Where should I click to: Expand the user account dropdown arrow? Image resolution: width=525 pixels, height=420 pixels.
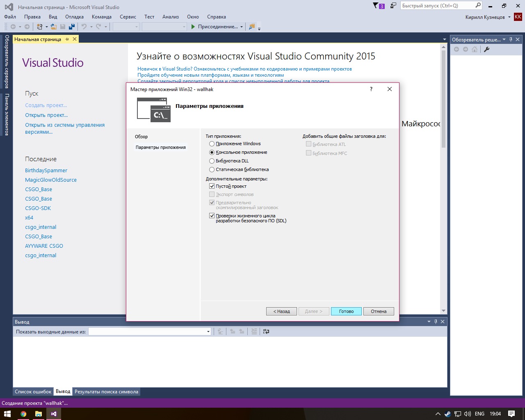pos(509,17)
